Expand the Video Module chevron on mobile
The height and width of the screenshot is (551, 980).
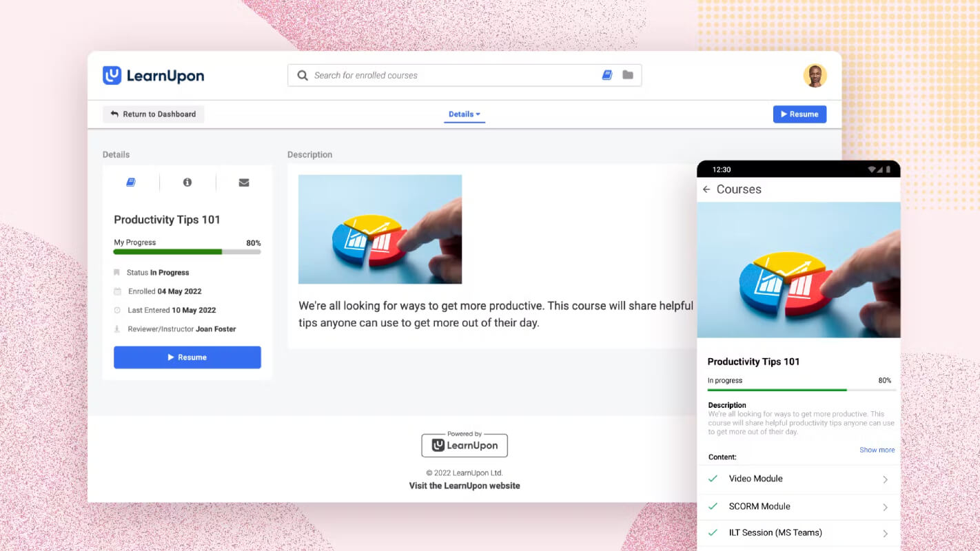(x=886, y=479)
